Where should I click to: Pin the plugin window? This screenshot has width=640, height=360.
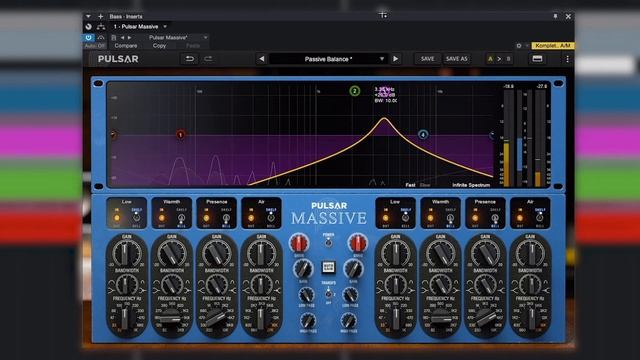[555, 16]
